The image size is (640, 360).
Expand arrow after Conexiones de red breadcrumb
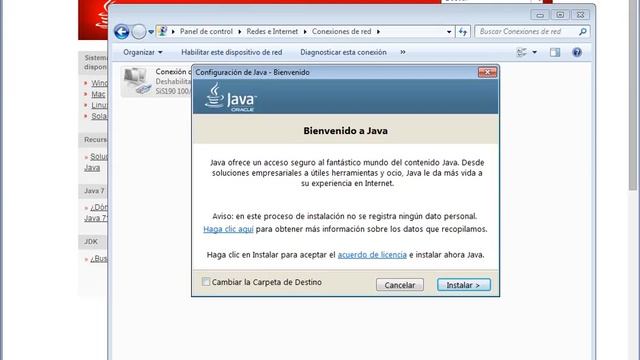[x=378, y=31]
